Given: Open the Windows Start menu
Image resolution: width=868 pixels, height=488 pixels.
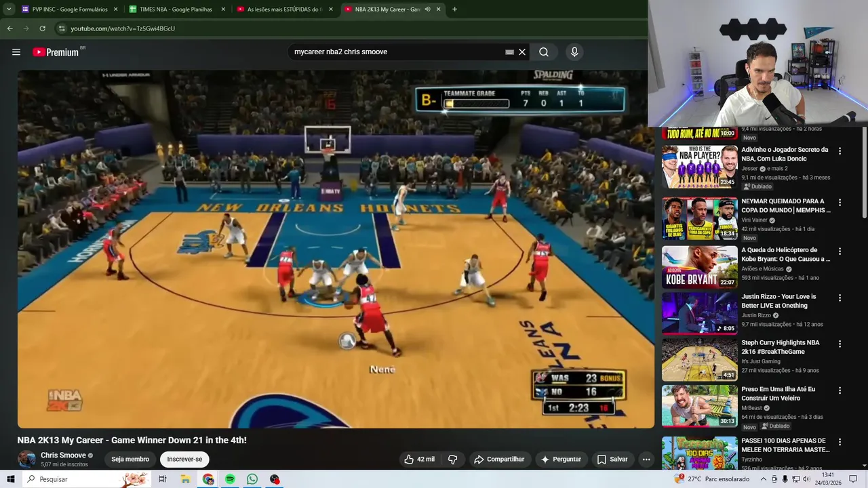Looking at the screenshot, I should [x=11, y=479].
